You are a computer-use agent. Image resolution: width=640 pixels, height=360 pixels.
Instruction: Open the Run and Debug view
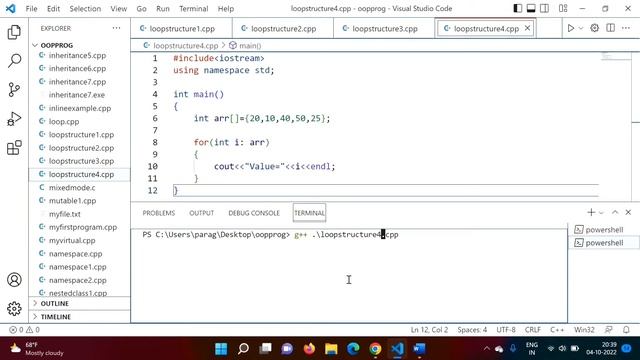(14, 119)
